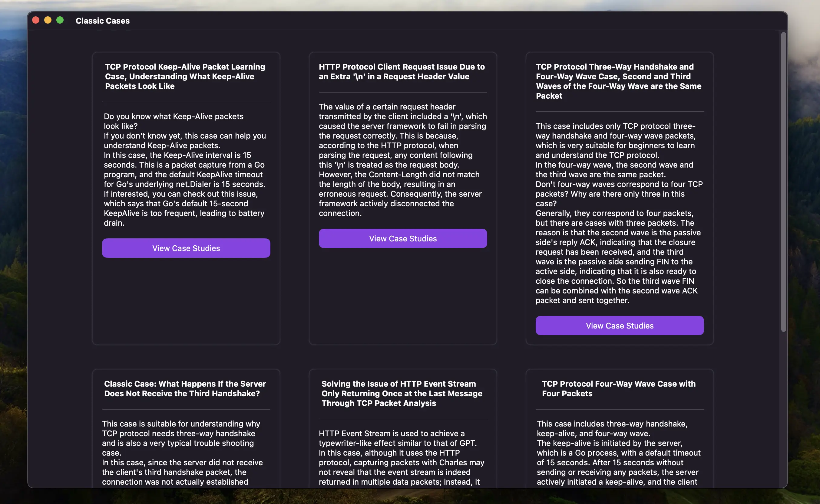Click the Server Does Not Receive Third Handshake heading
Viewport: 820px width, 504px height.
(185, 388)
